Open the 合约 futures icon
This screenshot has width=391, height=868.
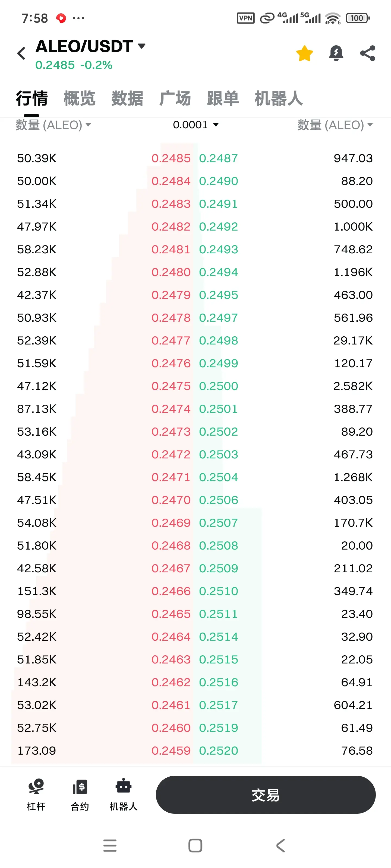coord(80,794)
